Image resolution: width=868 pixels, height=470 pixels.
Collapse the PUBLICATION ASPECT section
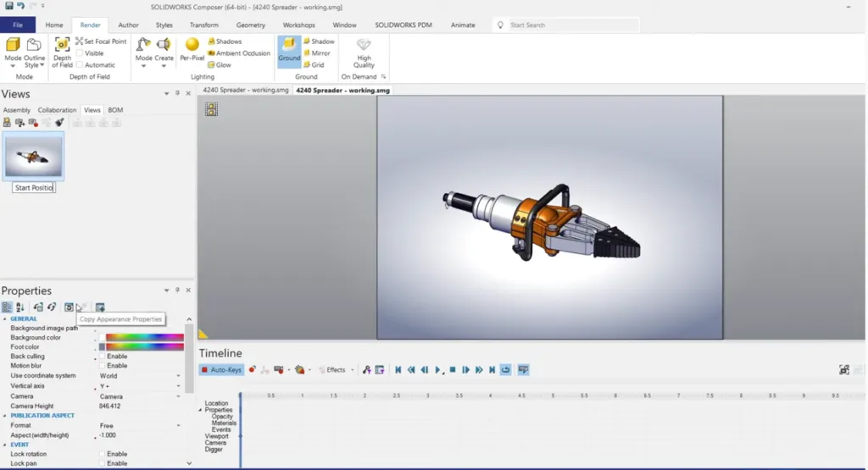(x=5, y=416)
